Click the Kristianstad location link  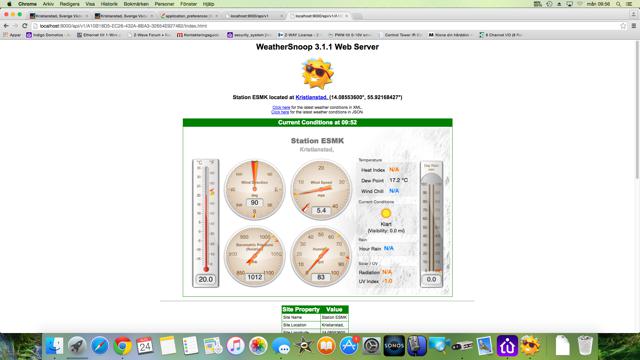coord(311,97)
